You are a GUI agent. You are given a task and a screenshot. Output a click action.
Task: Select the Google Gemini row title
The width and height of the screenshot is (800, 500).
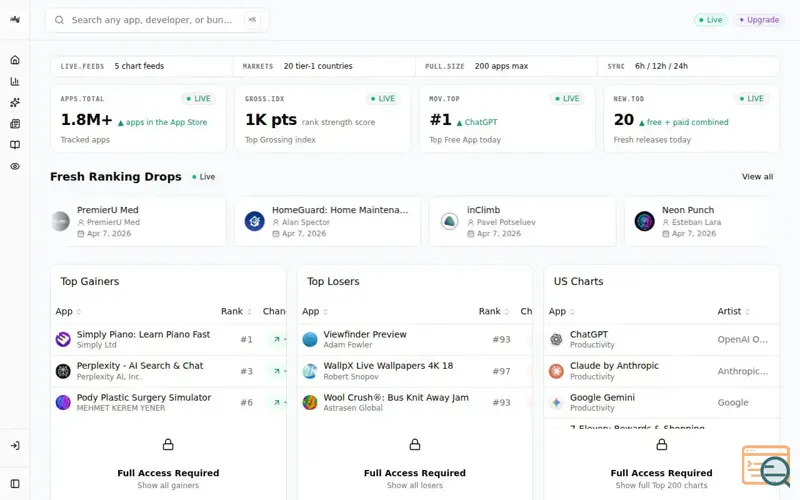[602, 397]
